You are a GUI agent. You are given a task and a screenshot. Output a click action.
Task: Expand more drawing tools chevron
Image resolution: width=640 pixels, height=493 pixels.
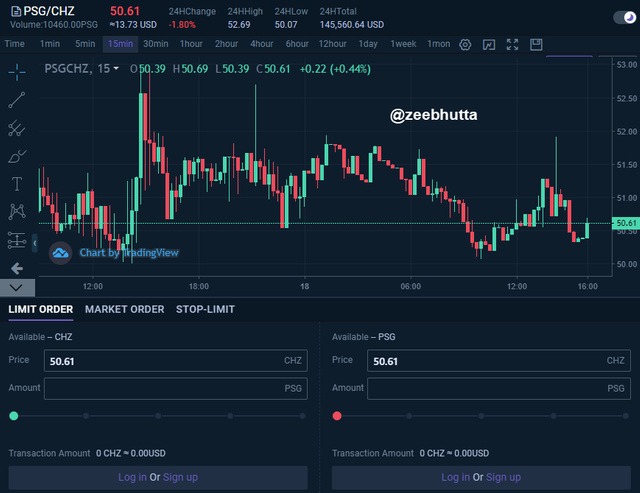(17, 287)
